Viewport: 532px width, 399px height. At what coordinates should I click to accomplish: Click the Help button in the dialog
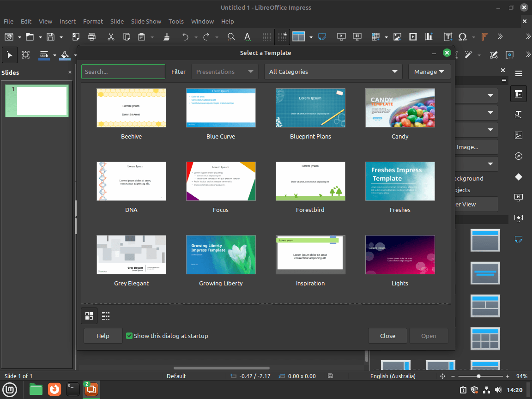(103, 336)
